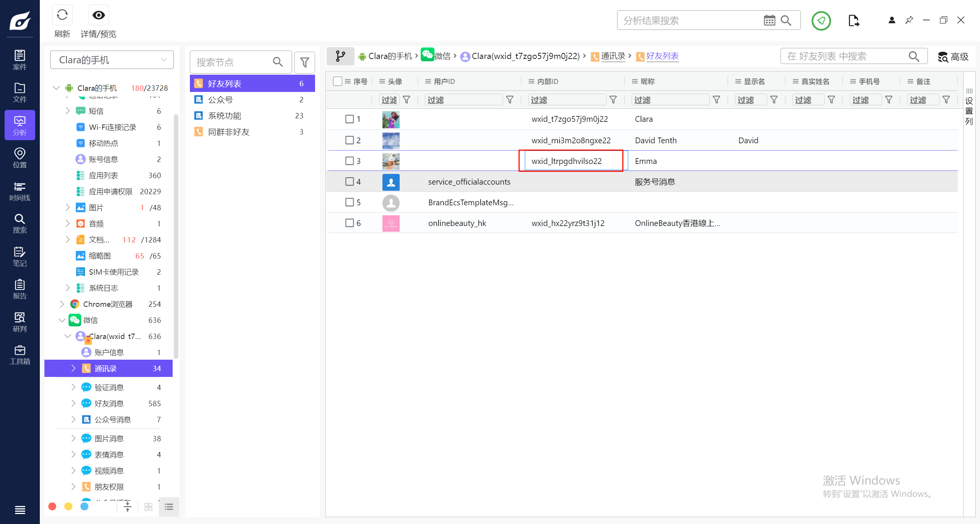Screen dimensions: 980x524
Task: Tick the checkbox for the David Tenth row
Action: 350,140
